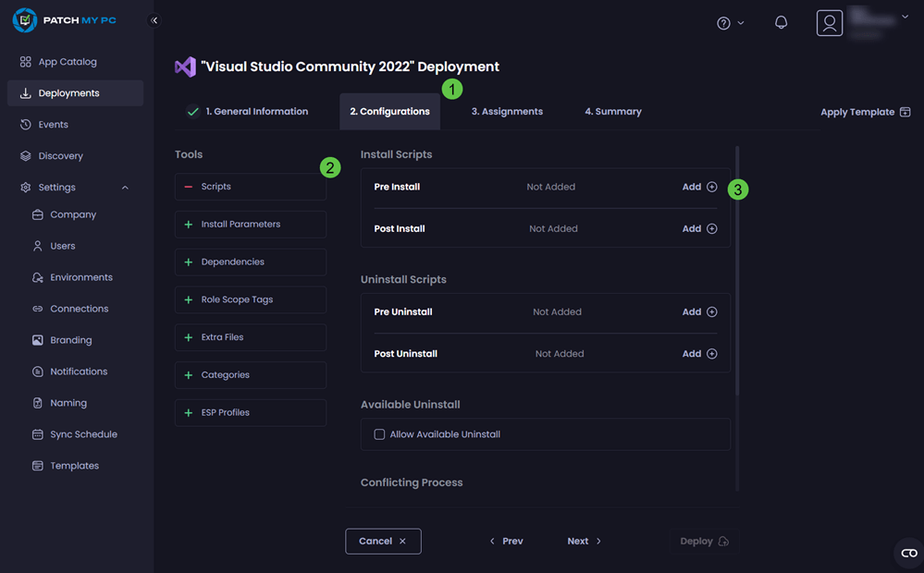924x573 pixels.
Task: Click the plus circle for Post Uninstall
Action: pos(712,353)
